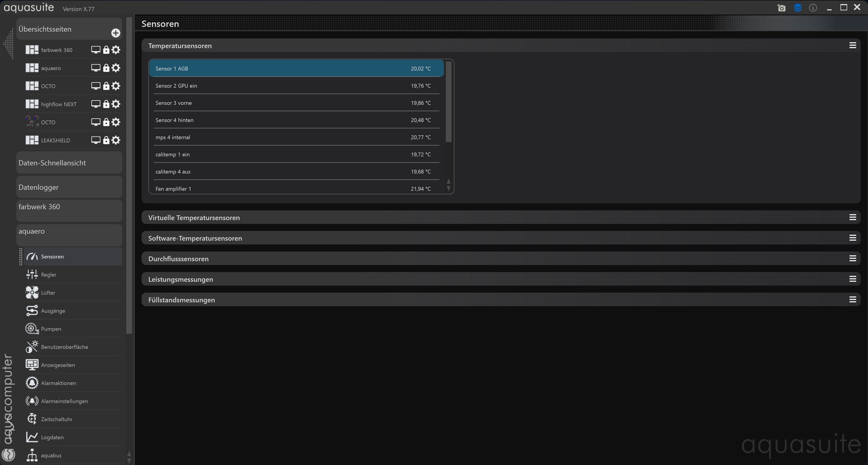This screenshot has width=868, height=465.
Task: Expand the Füllstandsmessungen section
Action: click(501, 300)
